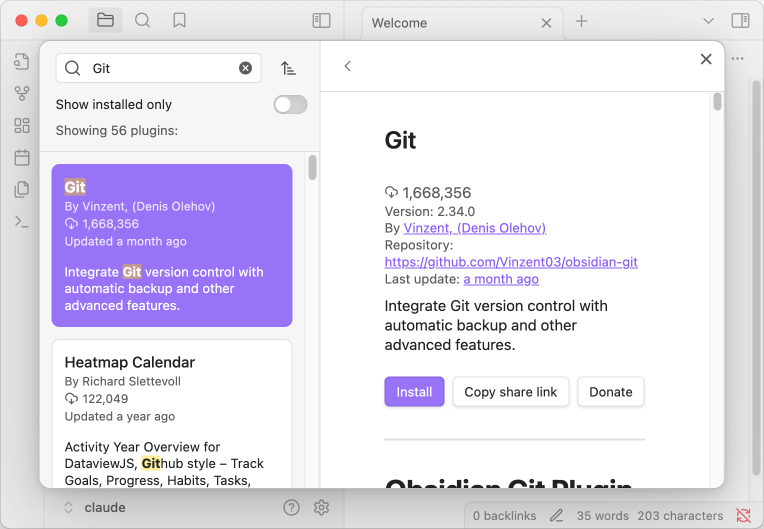The height and width of the screenshot is (529, 764).
Task: Click the Git heading in details pane
Action: tap(401, 140)
